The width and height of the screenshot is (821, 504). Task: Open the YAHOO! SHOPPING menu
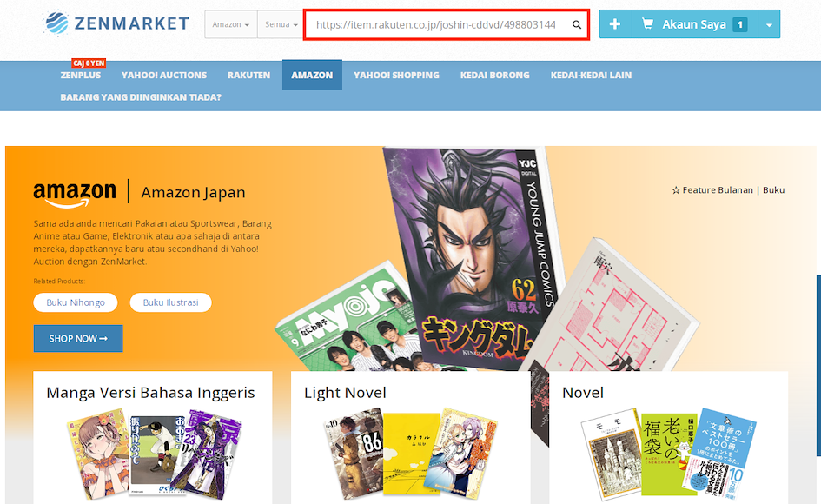[396, 76]
